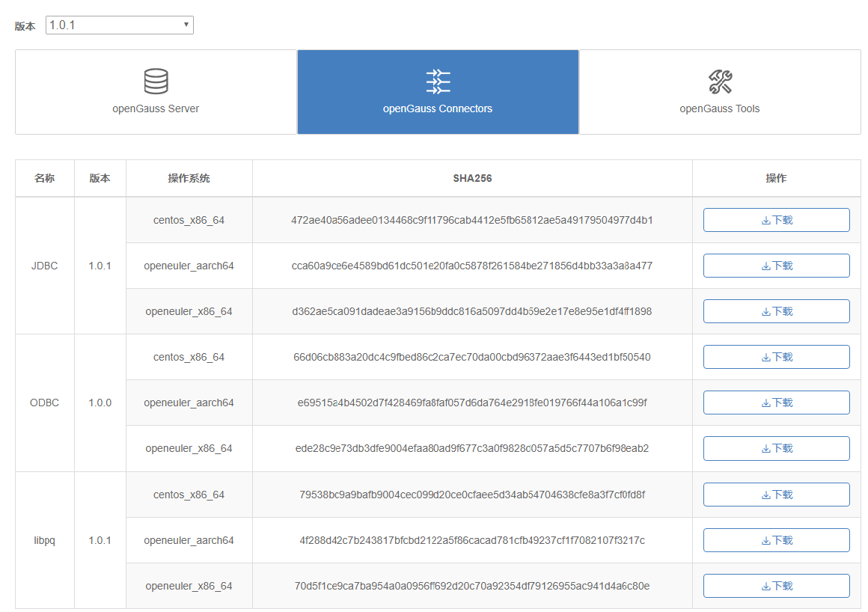868x612 pixels.
Task: Click the JDBC name cell in the table
Action: pyautogui.click(x=44, y=265)
